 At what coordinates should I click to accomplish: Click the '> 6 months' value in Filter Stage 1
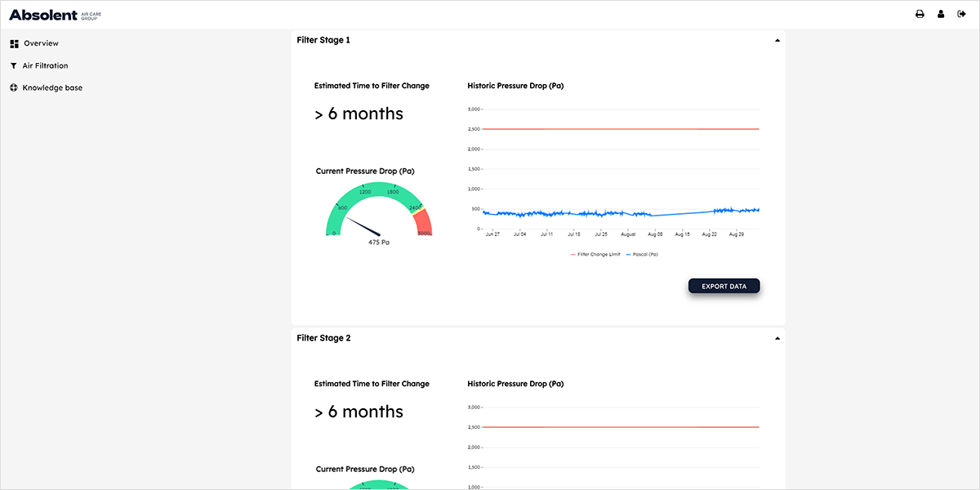click(x=359, y=114)
